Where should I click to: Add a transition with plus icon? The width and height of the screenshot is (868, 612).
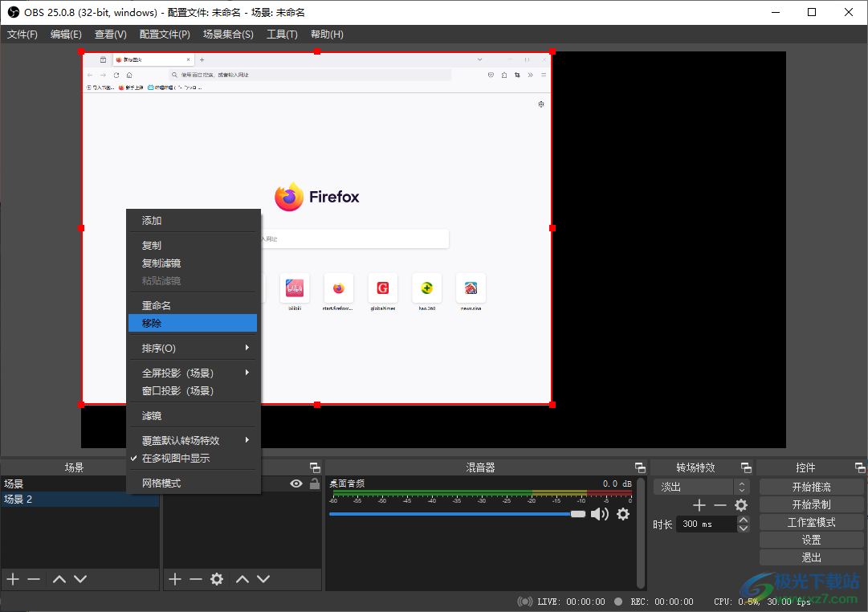click(x=699, y=505)
